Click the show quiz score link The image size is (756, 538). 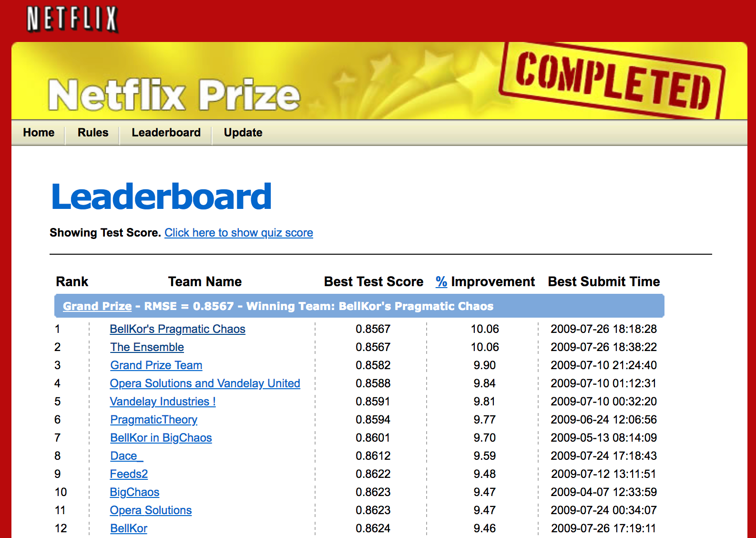(x=238, y=233)
